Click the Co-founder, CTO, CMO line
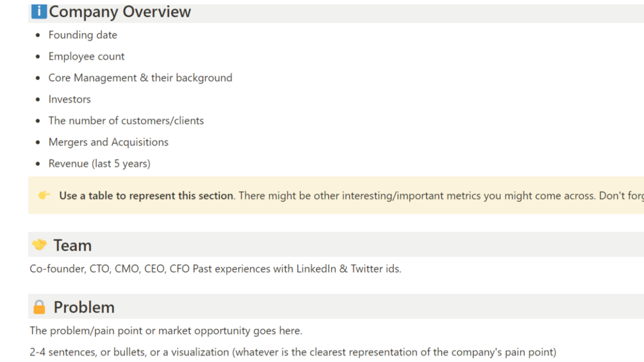 coord(215,269)
